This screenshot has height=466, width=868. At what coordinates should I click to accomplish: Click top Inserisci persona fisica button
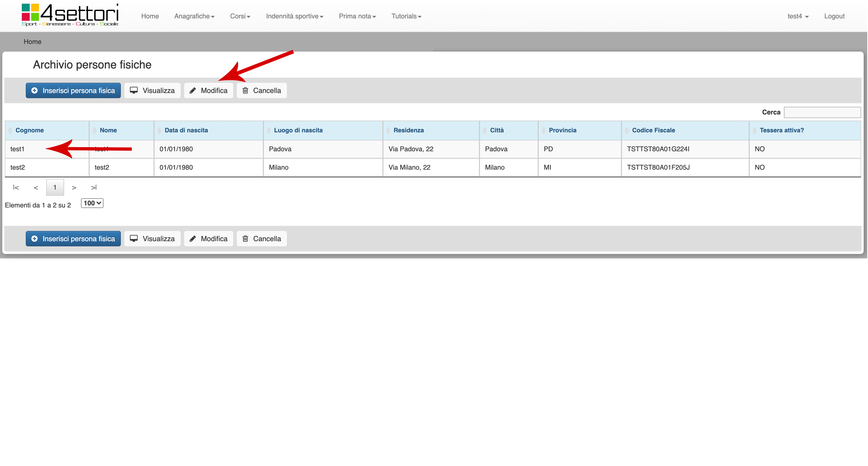pos(73,91)
